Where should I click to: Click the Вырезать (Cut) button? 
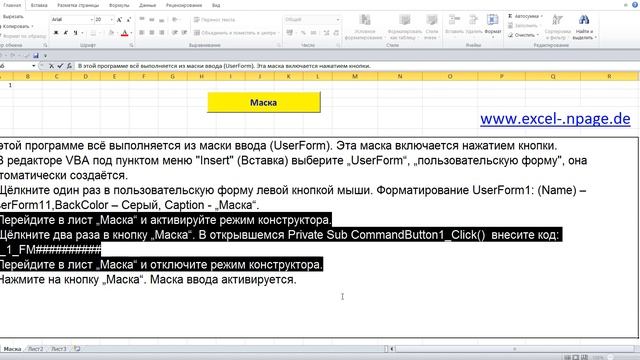click(13, 17)
